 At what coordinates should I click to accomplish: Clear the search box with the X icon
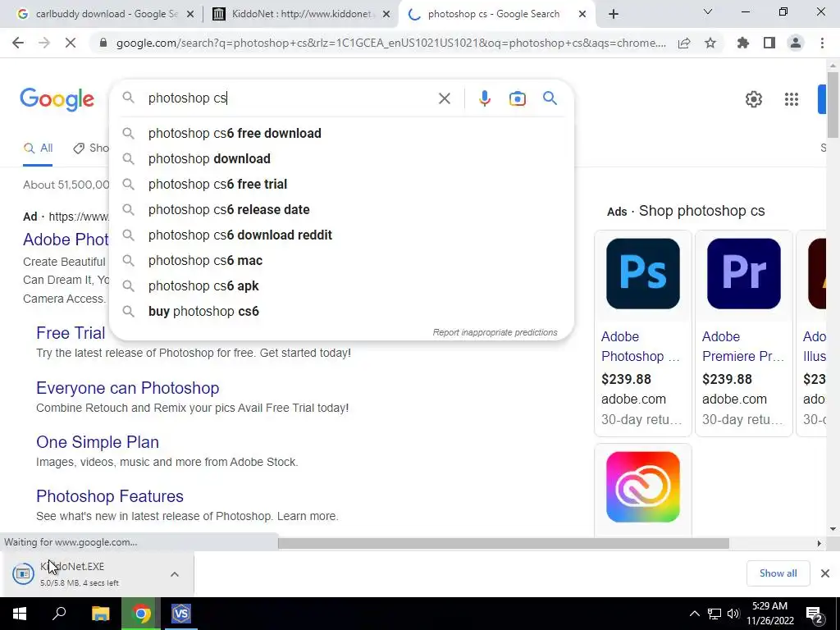pyautogui.click(x=444, y=98)
